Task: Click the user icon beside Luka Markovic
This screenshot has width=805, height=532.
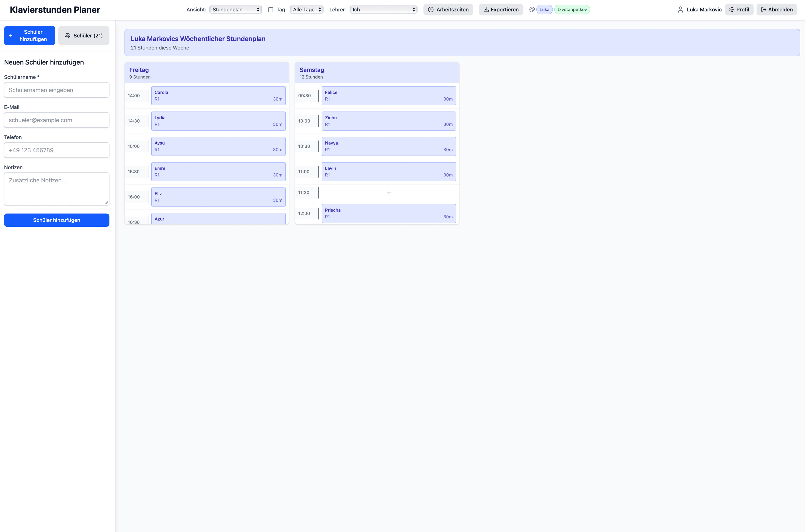Action: (680, 9)
